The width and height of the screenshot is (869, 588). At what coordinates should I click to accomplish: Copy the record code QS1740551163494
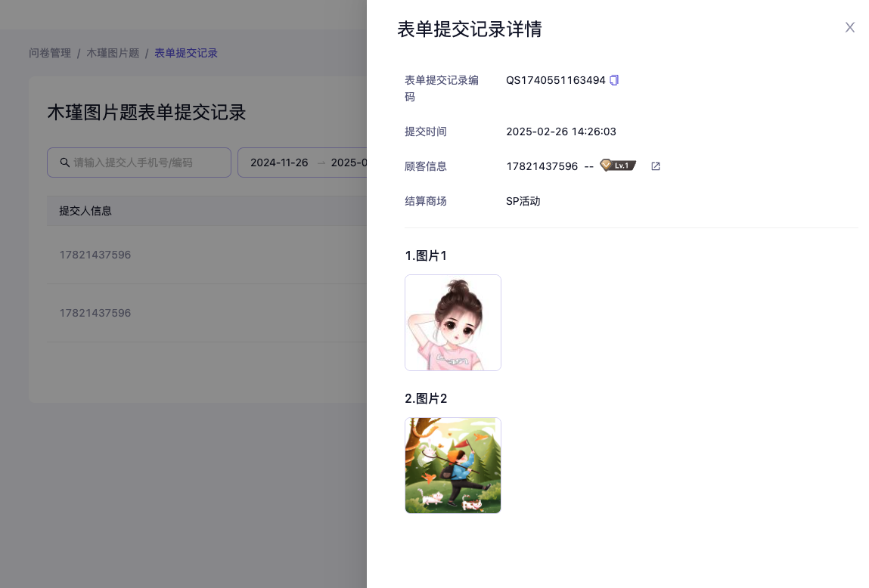tap(614, 80)
